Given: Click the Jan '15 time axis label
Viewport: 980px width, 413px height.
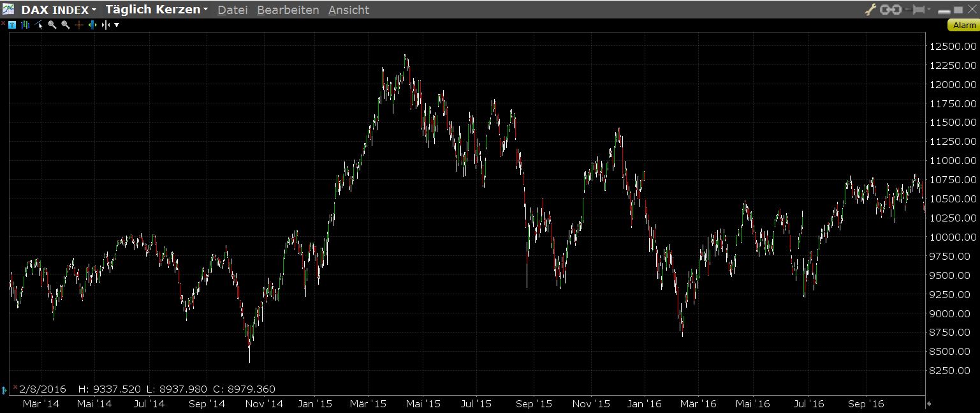Looking at the screenshot, I should click(315, 404).
